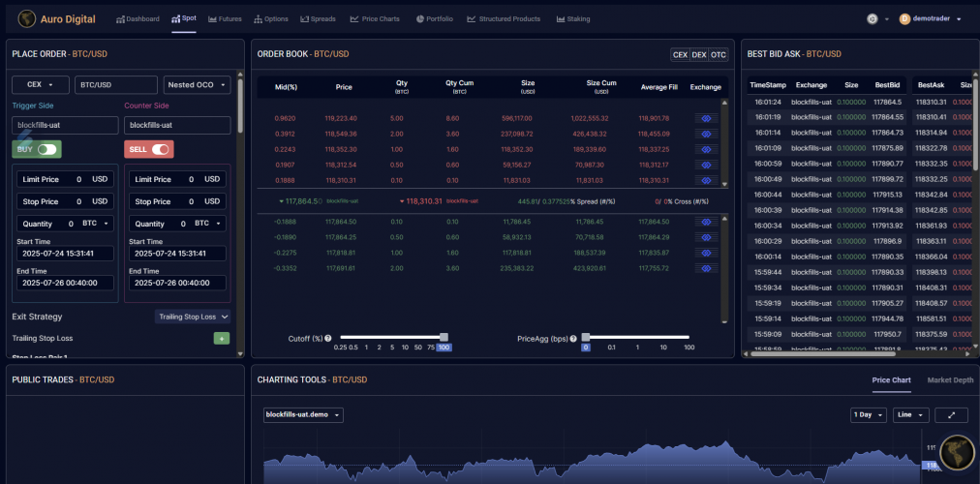Select the Spot tab in the navigation
980x484 pixels.
(184, 18)
